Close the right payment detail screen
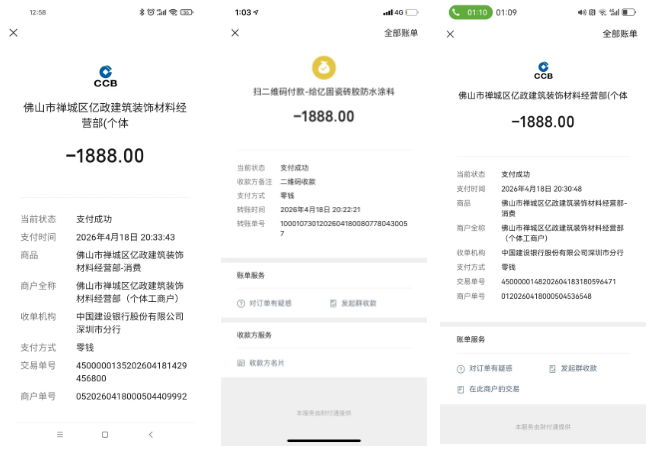 pos(450,34)
